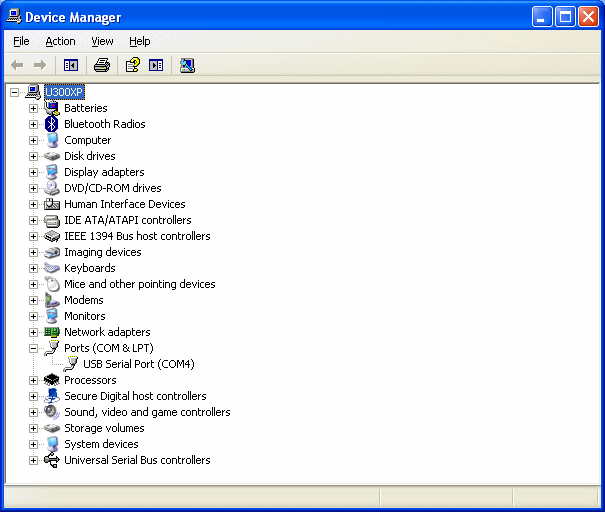Click the Imaging devices camera icon
The width and height of the screenshot is (605, 512).
[52, 252]
